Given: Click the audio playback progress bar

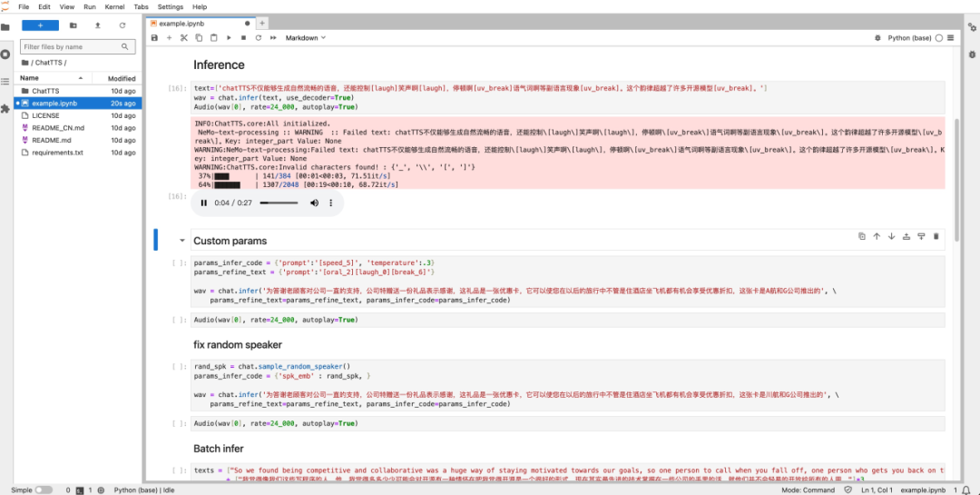Looking at the screenshot, I should (x=279, y=203).
